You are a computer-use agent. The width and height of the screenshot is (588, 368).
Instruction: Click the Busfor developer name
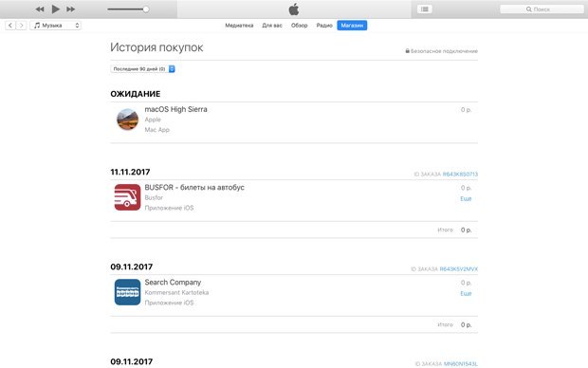click(154, 197)
